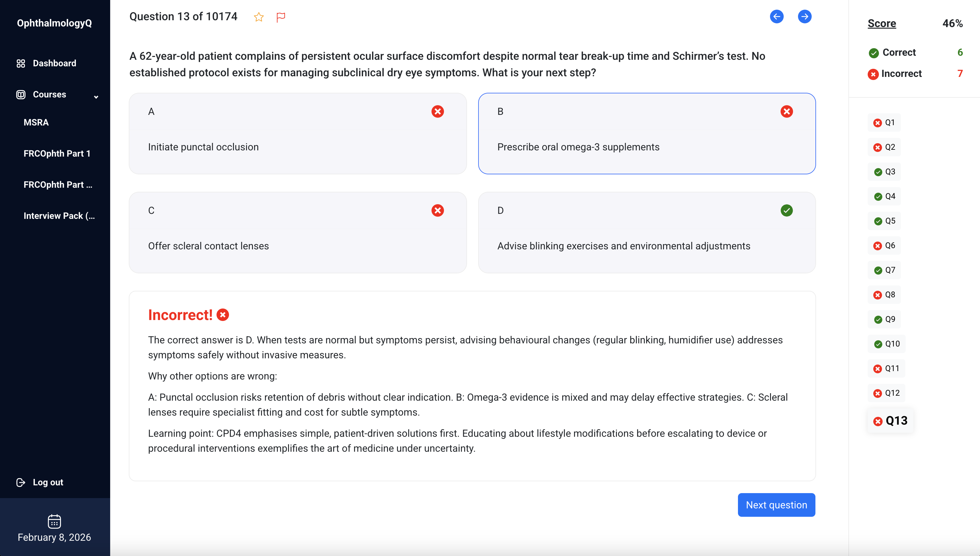The image size is (980, 556).
Task: Open truncated FRCOphth Part course
Action: [58, 185]
